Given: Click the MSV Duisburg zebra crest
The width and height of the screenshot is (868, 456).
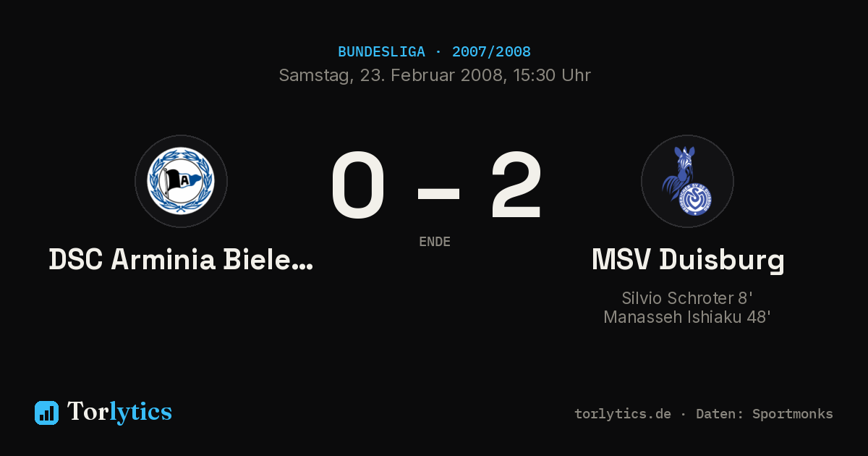Looking at the screenshot, I should [687, 181].
